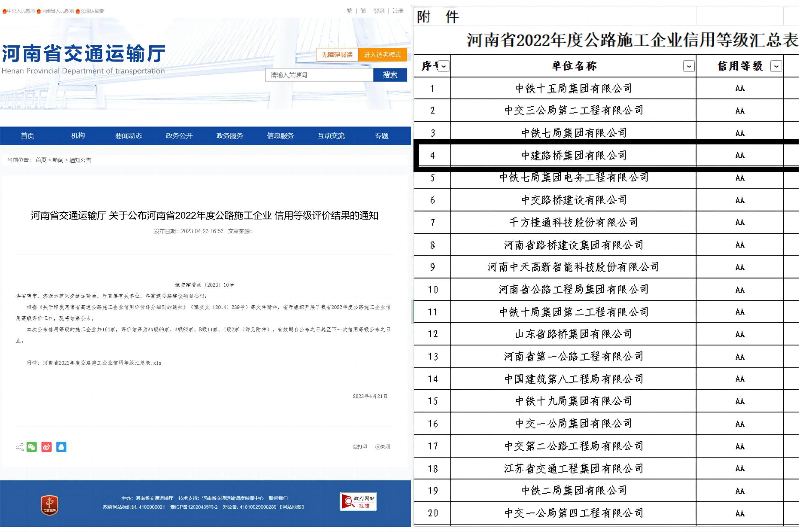The width and height of the screenshot is (799, 532).
Task: Select the cell 中交三公局第二工程有限公司
Action: click(573, 110)
